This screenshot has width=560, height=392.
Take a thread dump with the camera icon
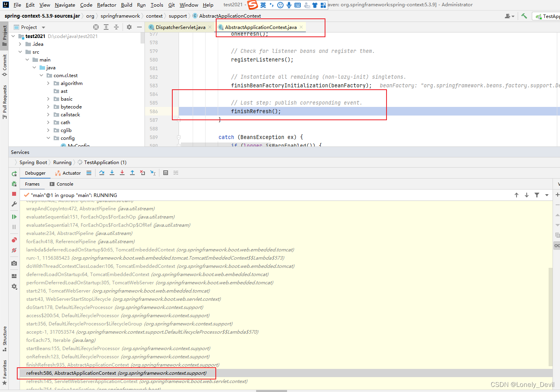pyautogui.click(x=14, y=263)
